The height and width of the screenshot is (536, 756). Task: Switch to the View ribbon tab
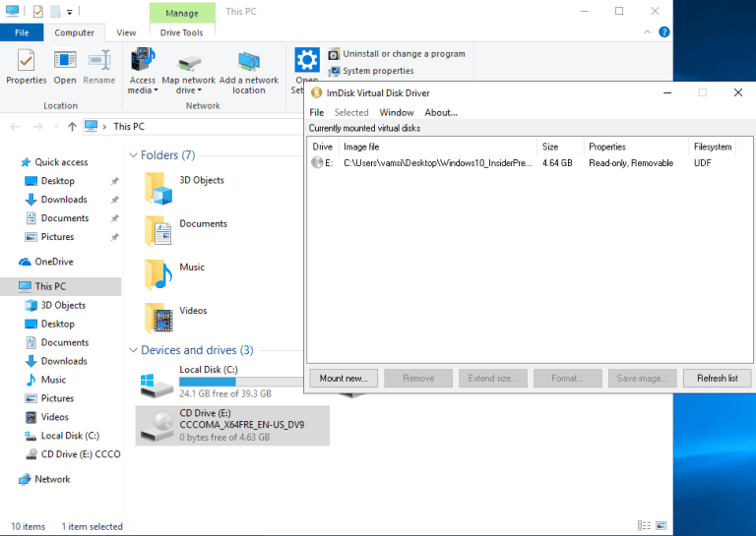click(126, 32)
